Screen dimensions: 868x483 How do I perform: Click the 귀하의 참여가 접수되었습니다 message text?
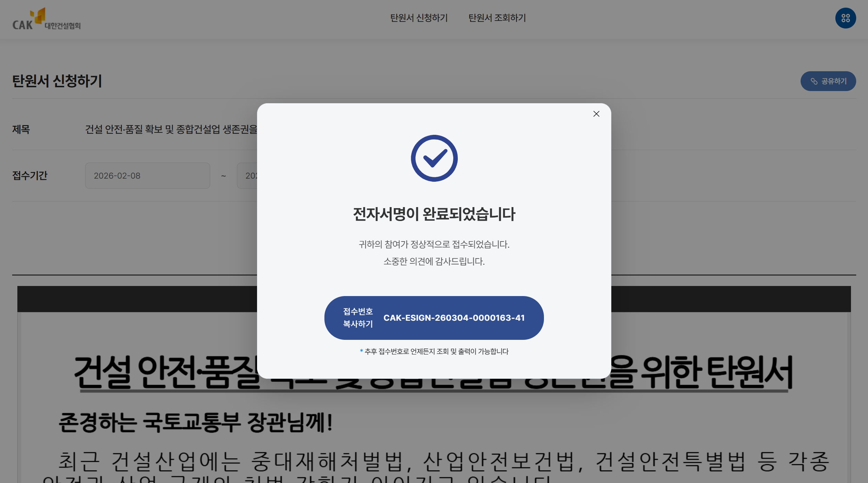(433, 245)
